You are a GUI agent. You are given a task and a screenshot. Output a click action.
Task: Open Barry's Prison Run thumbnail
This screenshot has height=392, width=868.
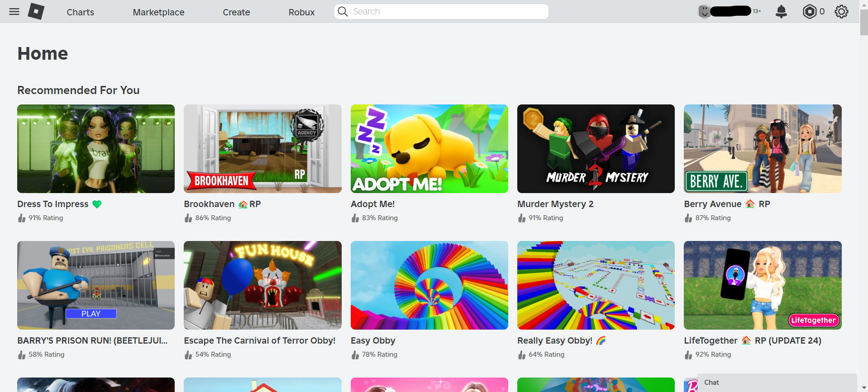click(x=96, y=285)
